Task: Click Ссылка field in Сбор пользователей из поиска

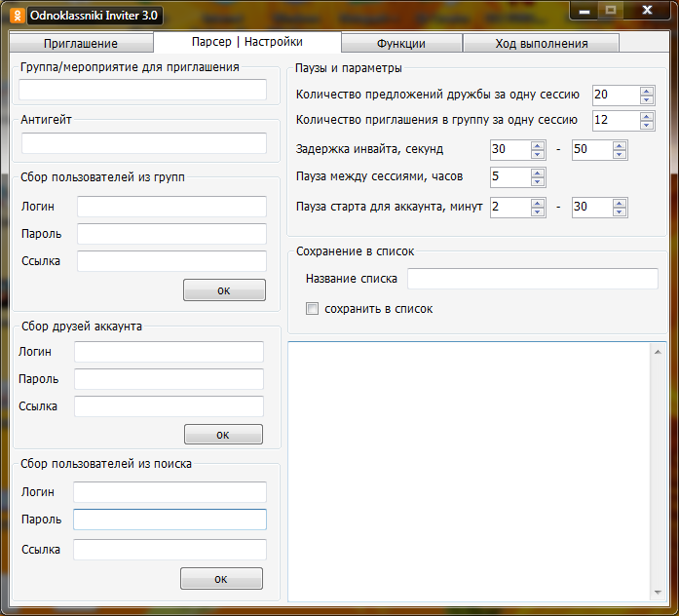Action: pyautogui.click(x=170, y=550)
